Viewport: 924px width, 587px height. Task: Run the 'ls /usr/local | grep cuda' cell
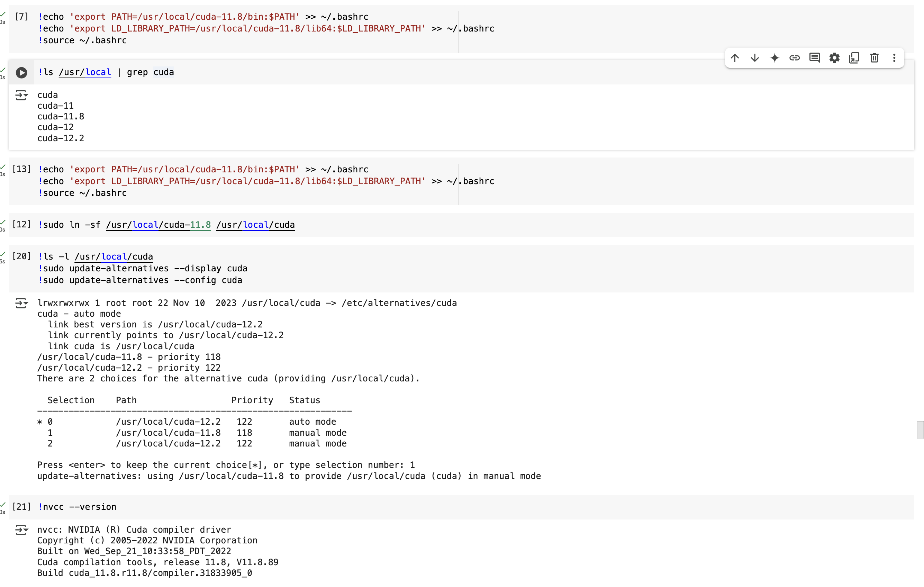tap(21, 73)
